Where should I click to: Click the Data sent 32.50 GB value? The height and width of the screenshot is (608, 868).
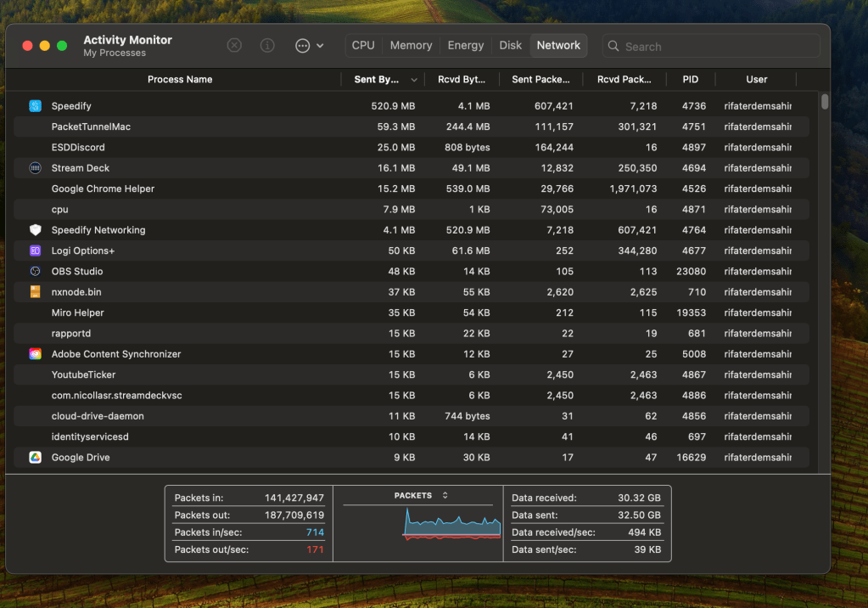pyautogui.click(x=640, y=515)
